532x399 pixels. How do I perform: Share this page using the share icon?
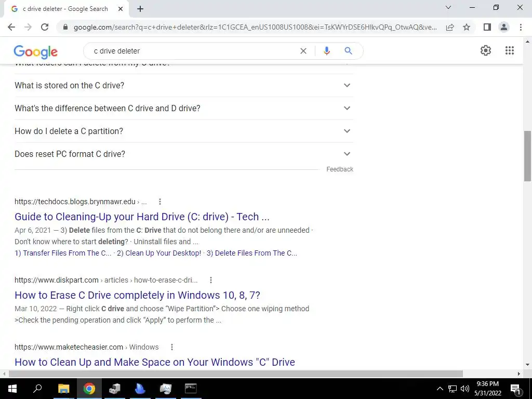pyautogui.click(x=450, y=27)
